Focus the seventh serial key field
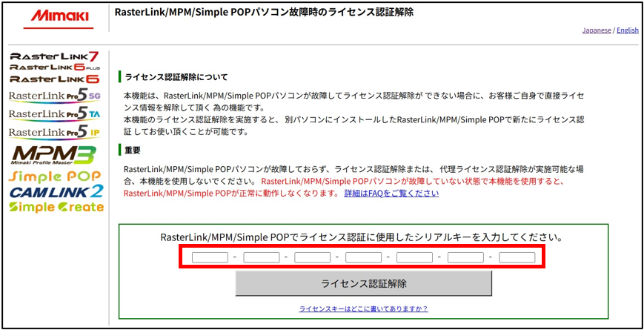The height and width of the screenshot is (330, 644). 517,257
